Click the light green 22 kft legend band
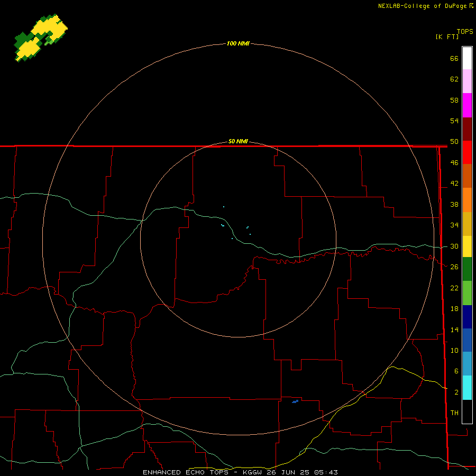This screenshot has width=476, height=476. (467, 293)
